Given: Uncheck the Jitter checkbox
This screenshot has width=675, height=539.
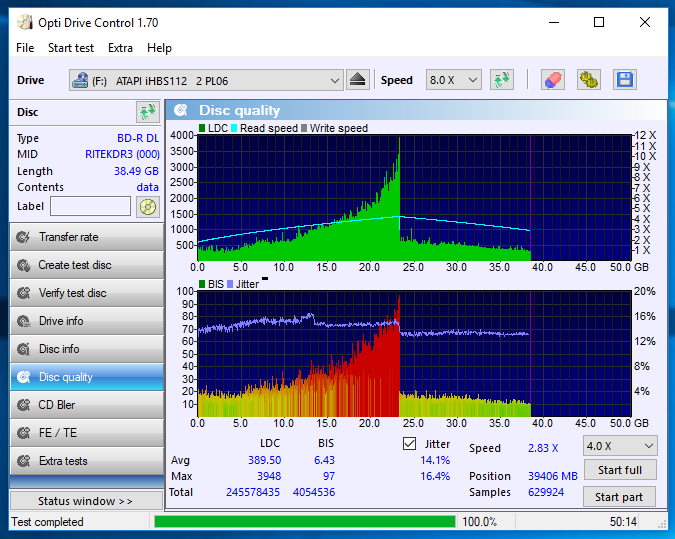Looking at the screenshot, I should click(409, 444).
